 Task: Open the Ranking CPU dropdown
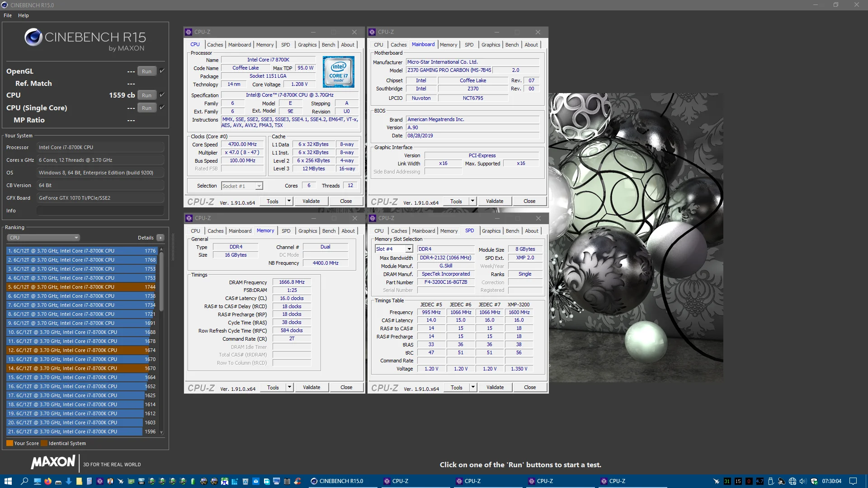(43, 238)
